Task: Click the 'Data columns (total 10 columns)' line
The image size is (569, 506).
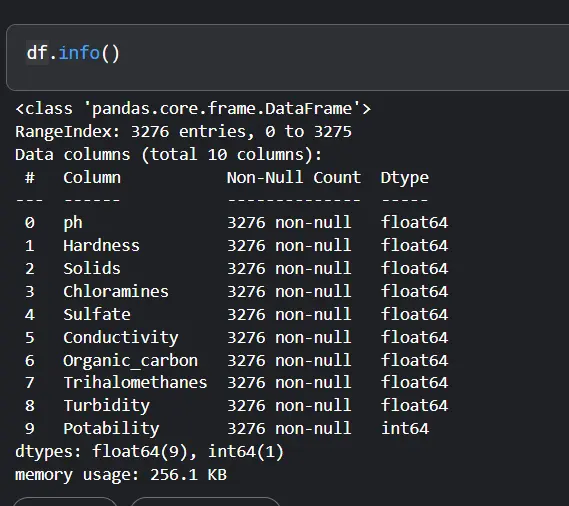Action: pyautogui.click(x=168, y=155)
